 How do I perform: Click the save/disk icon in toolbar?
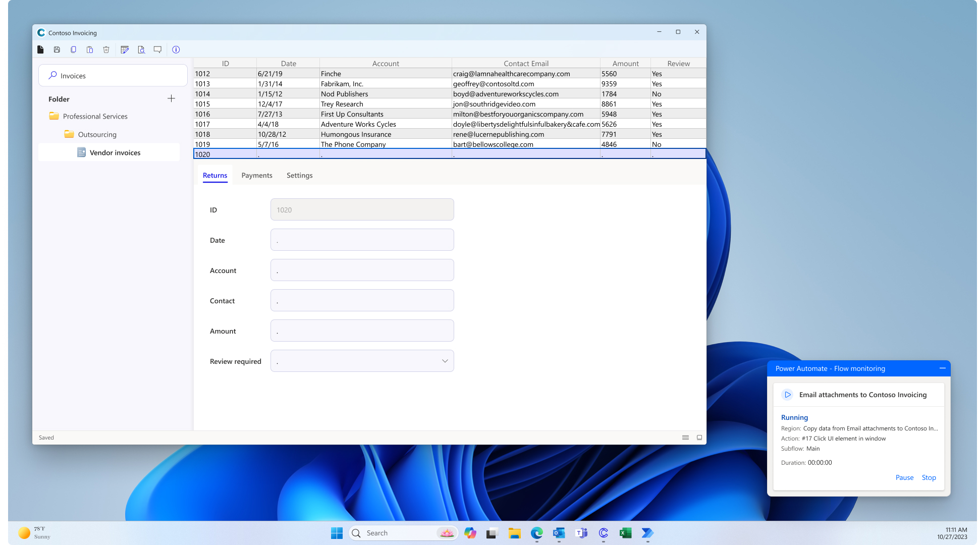pos(57,49)
